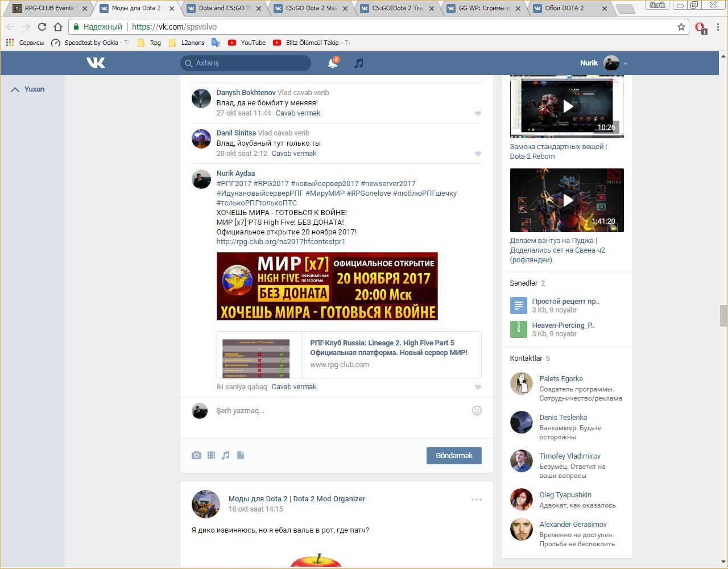The image size is (728, 569).
Task: Open hashtag #РПГ2017
Action: coord(234,184)
